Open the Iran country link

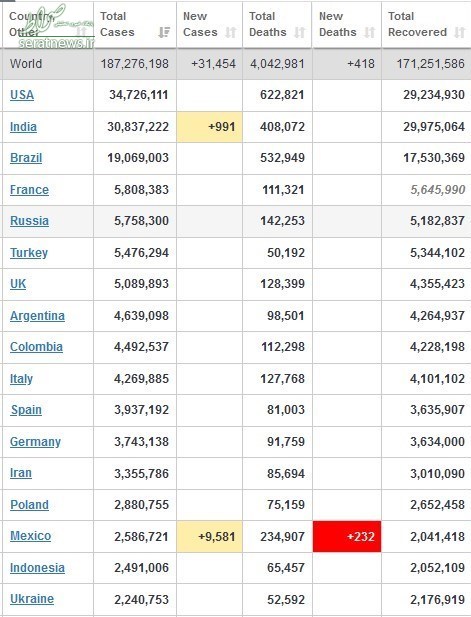point(21,473)
